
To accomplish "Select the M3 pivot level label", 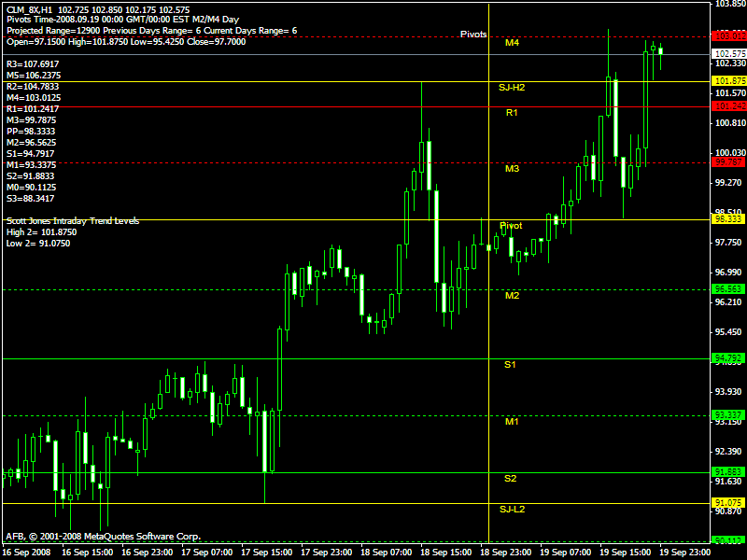I will pyautogui.click(x=512, y=169).
